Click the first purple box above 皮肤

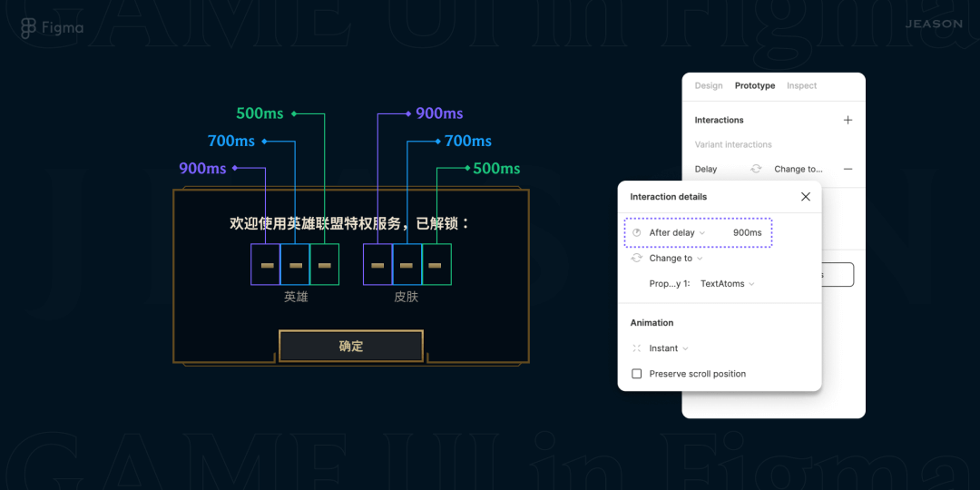pos(377,264)
